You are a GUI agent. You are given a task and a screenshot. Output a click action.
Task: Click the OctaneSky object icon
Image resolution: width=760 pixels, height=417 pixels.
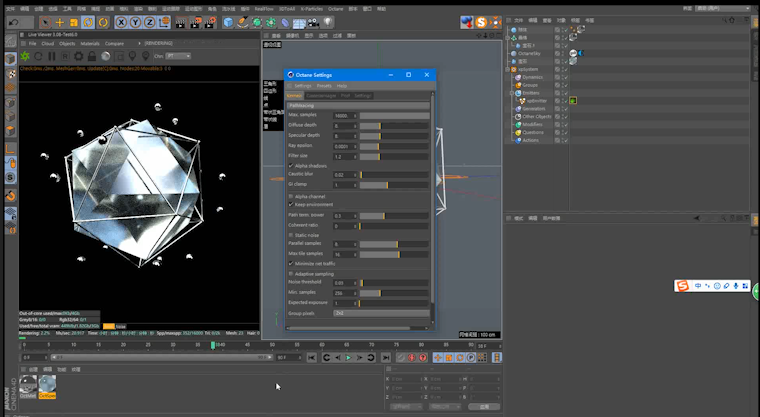511,54
